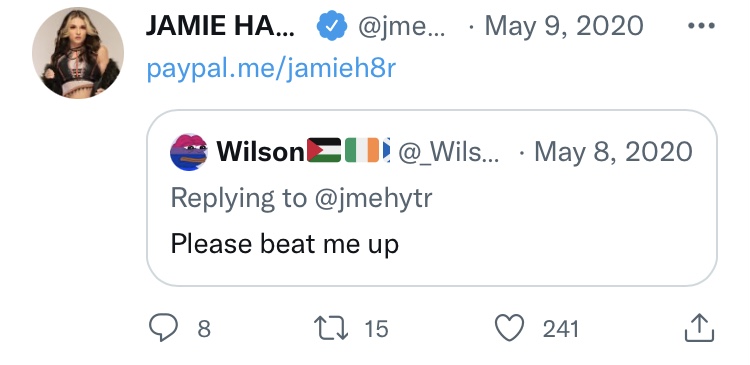Open Jamie's round profile picture
Image resolution: width=750 pixels, height=365 pixels.
tap(78, 53)
